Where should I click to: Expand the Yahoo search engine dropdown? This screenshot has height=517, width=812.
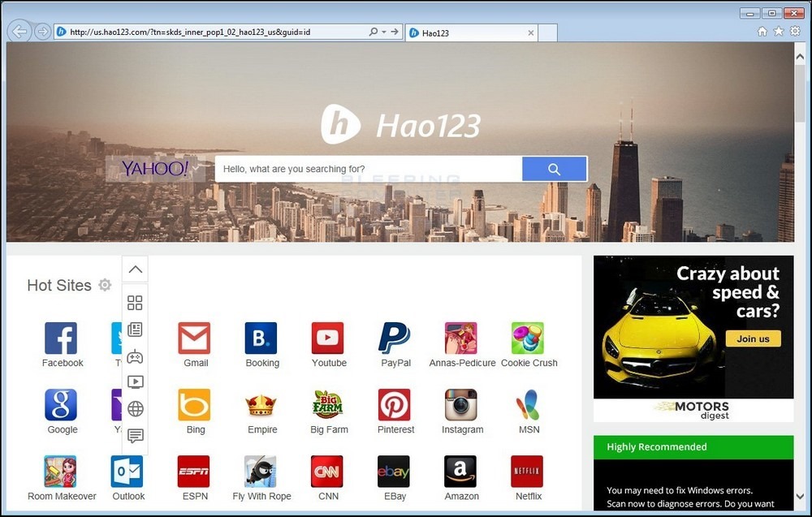coord(196,168)
